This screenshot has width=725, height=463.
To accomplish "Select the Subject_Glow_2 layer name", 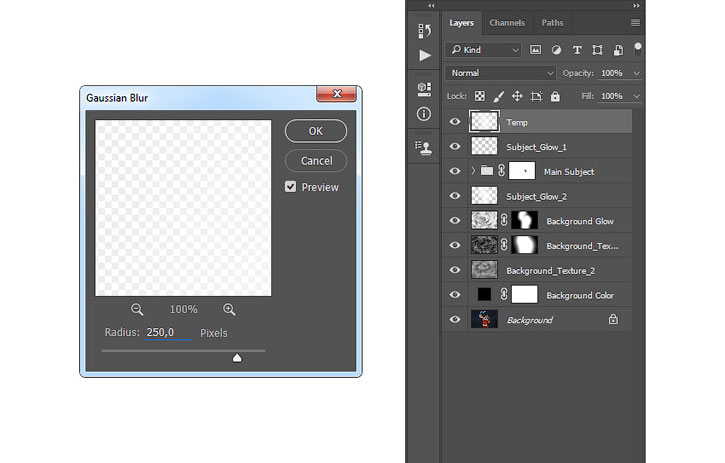I will point(536,197).
